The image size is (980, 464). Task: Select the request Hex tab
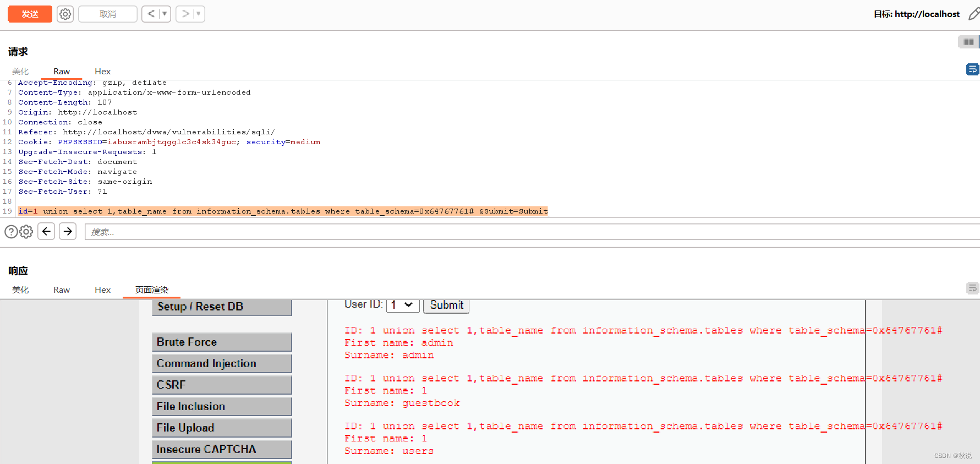pos(102,72)
